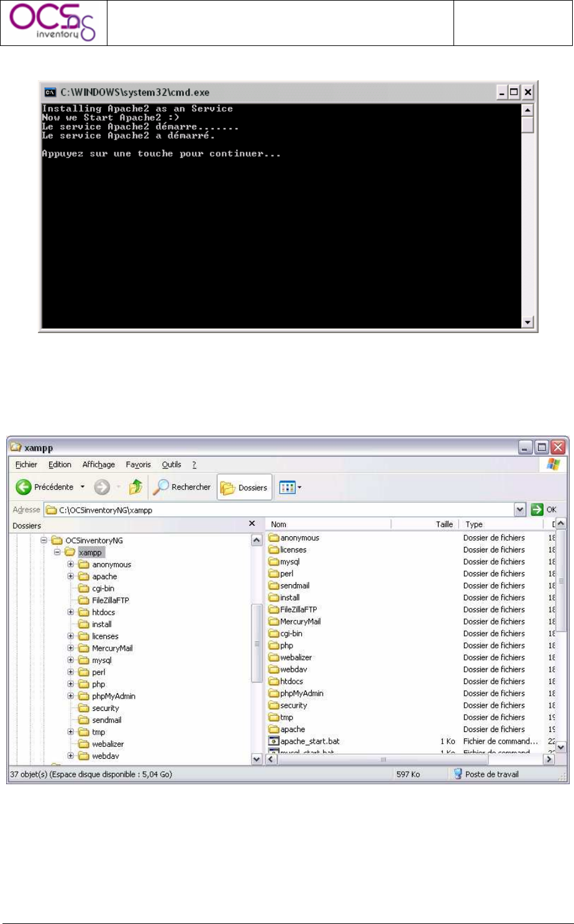Open the Outils menu

(171, 465)
